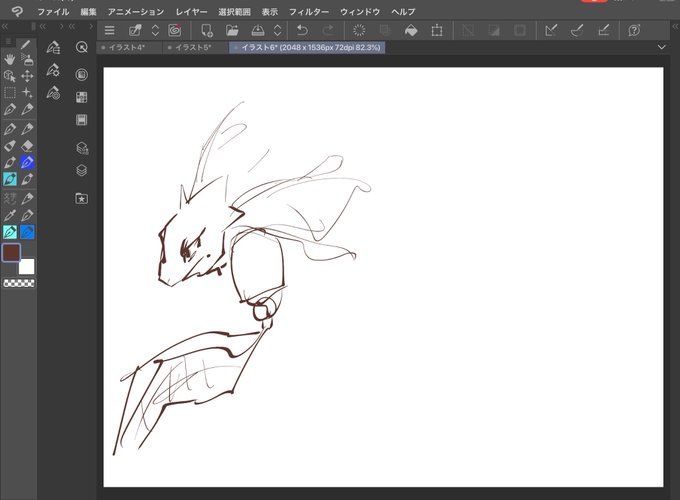Select the Text tool

coord(10,199)
